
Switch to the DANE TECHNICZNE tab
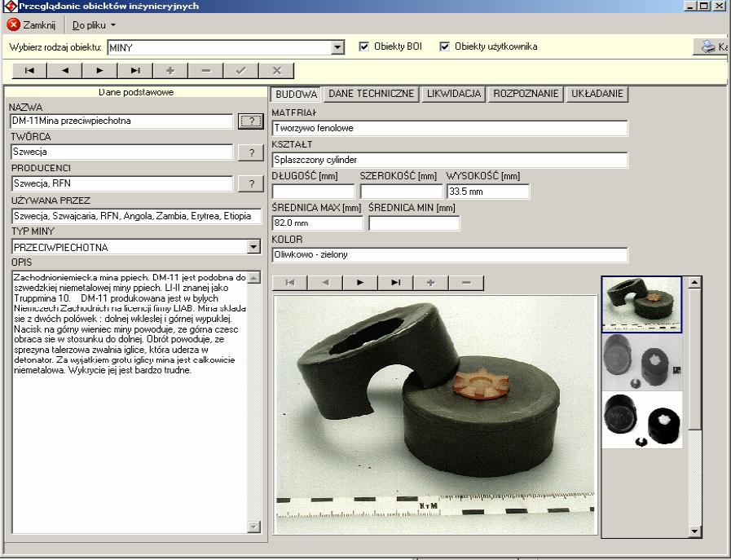[x=371, y=94]
